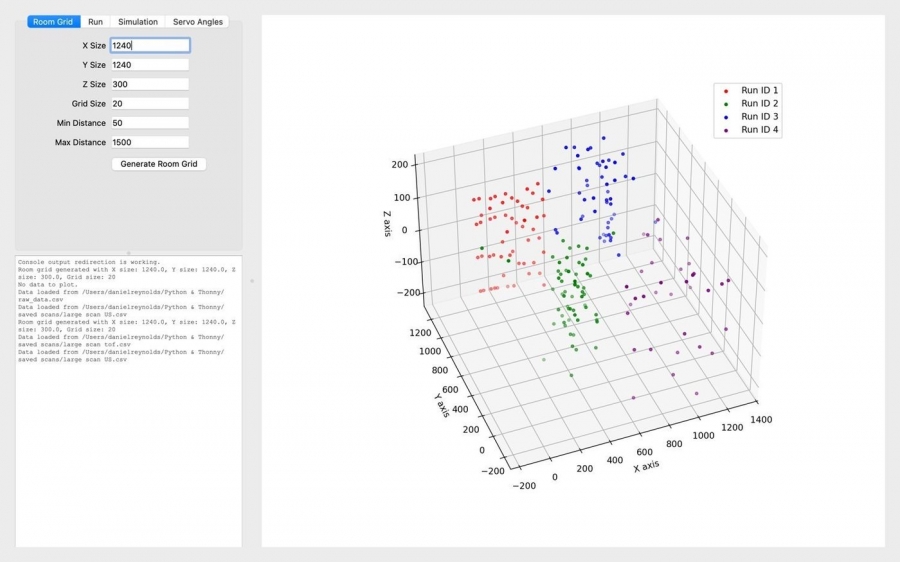Click the Y Size input field
The image size is (900, 562).
(x=150, y=65)
